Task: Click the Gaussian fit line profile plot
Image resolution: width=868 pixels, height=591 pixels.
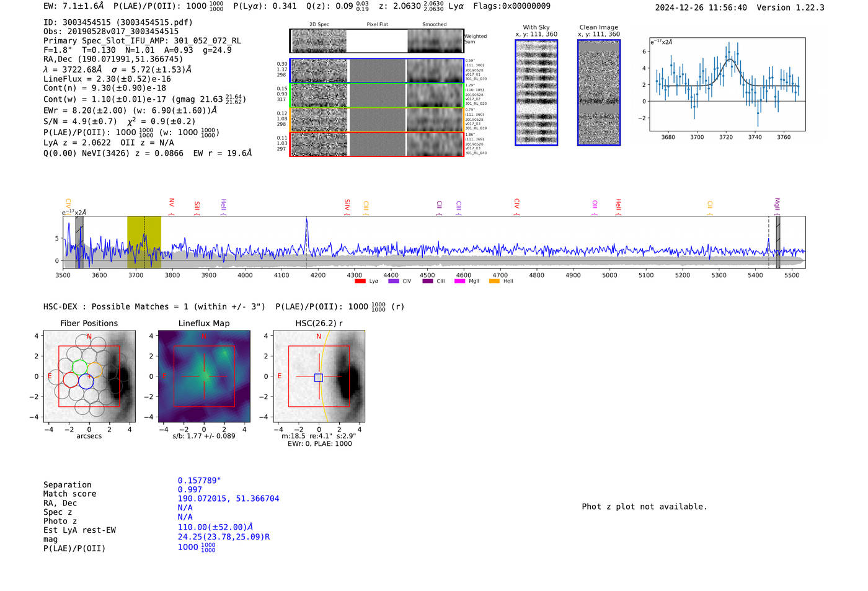Action: 727,84
